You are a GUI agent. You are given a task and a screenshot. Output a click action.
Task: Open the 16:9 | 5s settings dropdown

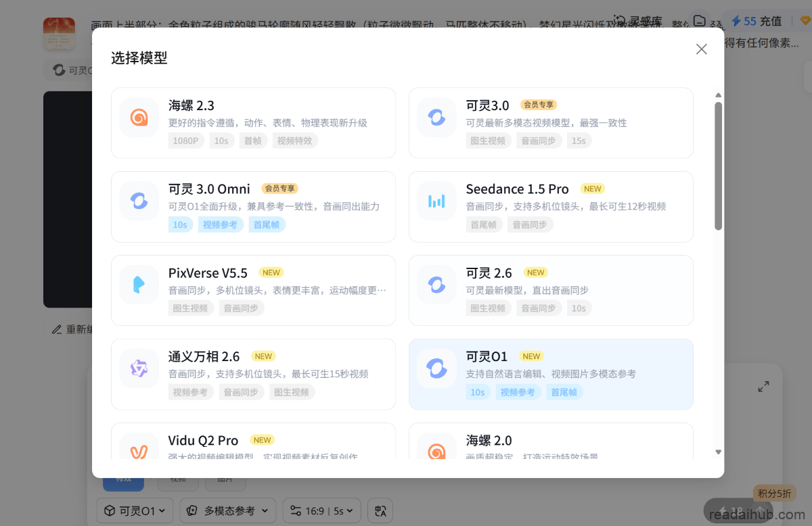click(321, 511)
